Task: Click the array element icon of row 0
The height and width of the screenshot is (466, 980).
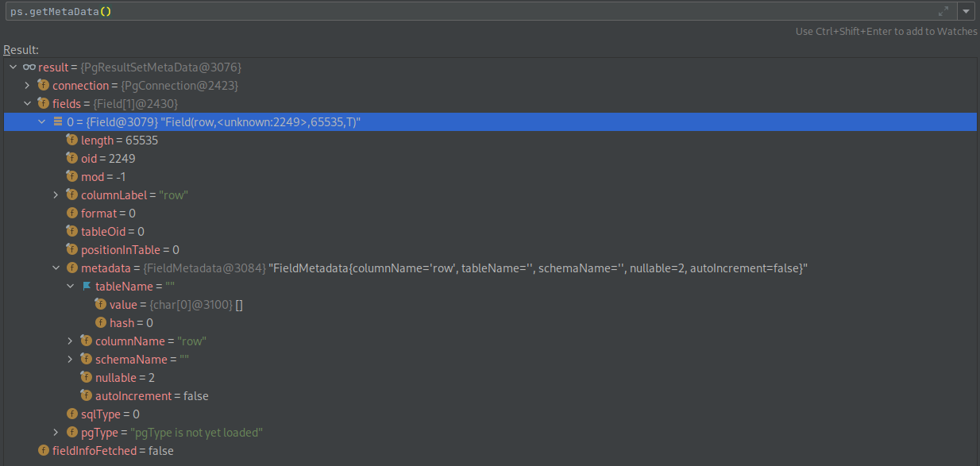Action: (x=58, y=121)
